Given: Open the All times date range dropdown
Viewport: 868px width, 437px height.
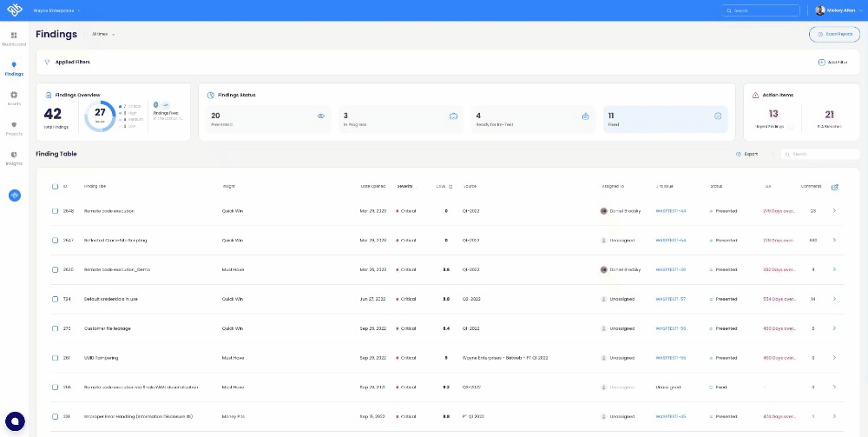Looking at the screenshot, I should pyautogui.click(x=103, y=35).
